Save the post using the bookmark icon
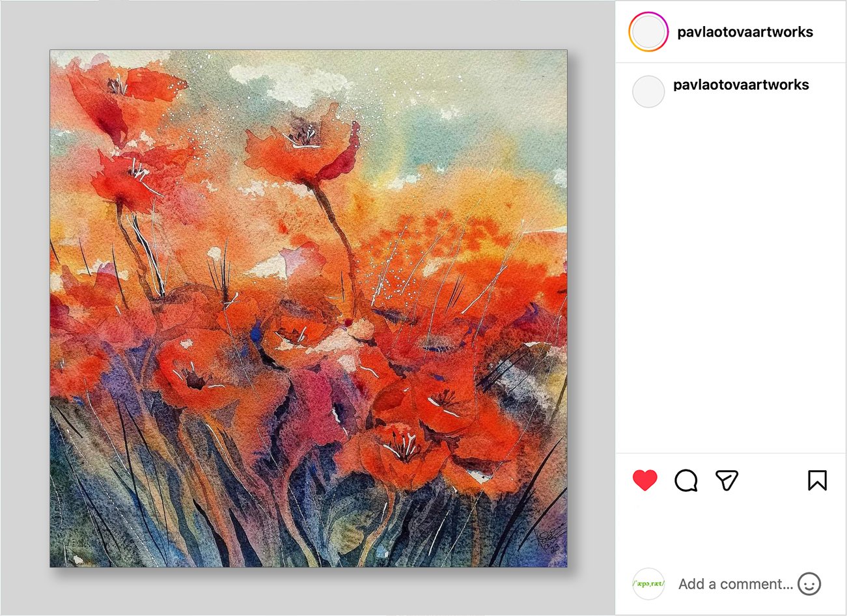The height and width of the screenshot is (616, 847). (x=817, y=481)
